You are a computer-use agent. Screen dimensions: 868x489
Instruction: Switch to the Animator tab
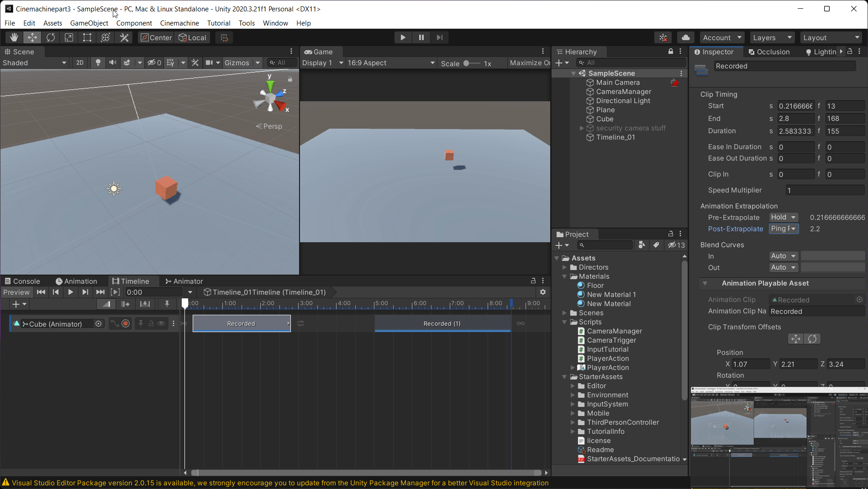[x=184, y=281]
